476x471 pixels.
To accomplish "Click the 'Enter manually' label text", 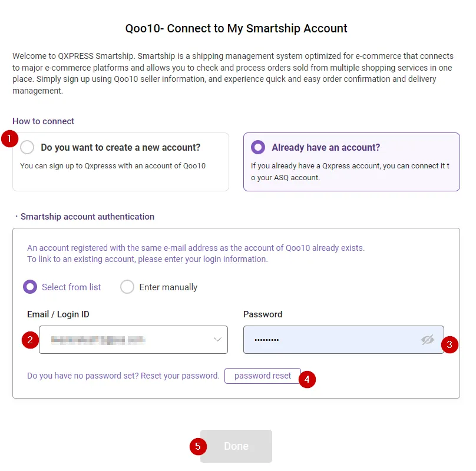I will tap(168, 287).
